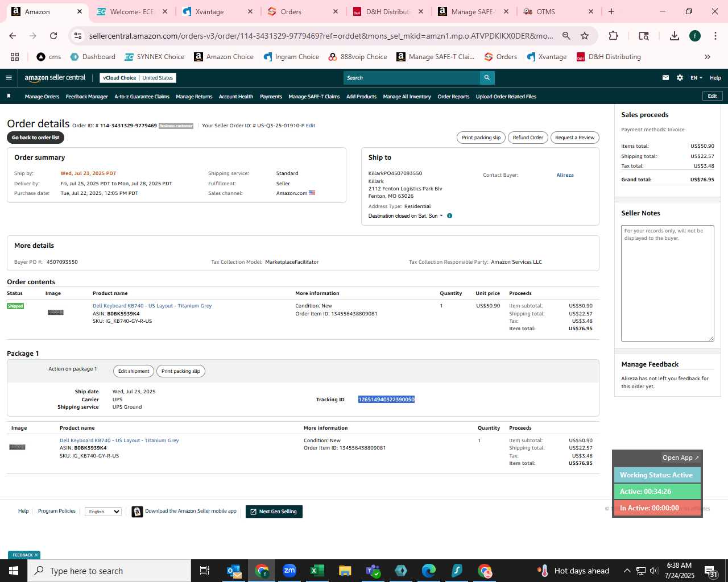Select the highlighted Tracking ID number
The height and width of the screenshot is (582, 728).
(386, 400)
